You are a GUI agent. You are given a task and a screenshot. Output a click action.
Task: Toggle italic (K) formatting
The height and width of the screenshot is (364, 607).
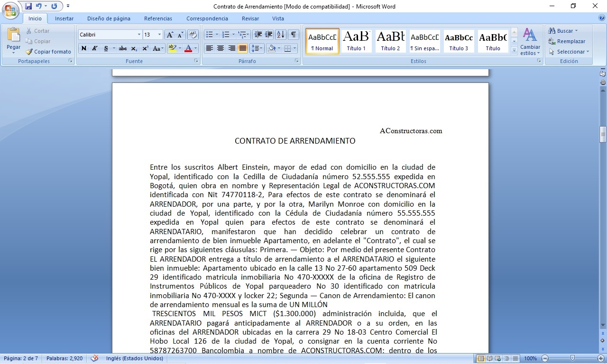point(94,48)
